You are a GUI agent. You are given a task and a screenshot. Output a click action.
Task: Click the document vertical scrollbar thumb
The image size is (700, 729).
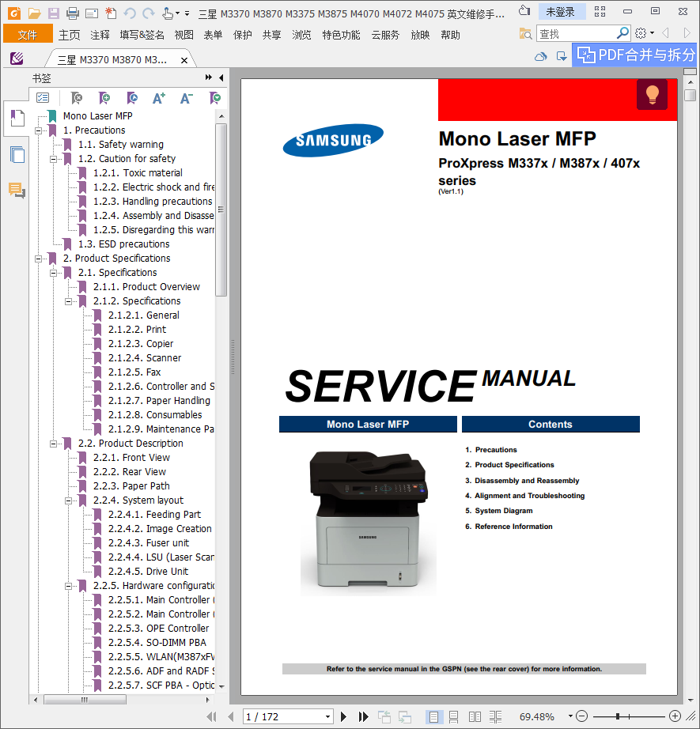(x=691, y=95)
